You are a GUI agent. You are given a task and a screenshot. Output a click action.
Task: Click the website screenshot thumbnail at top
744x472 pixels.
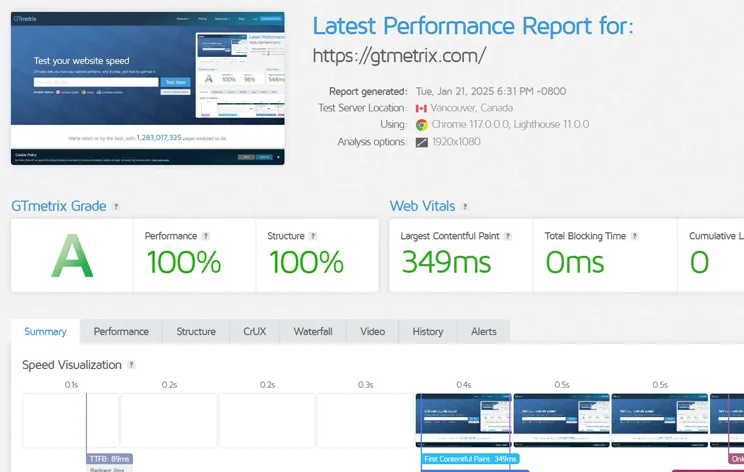148,88
